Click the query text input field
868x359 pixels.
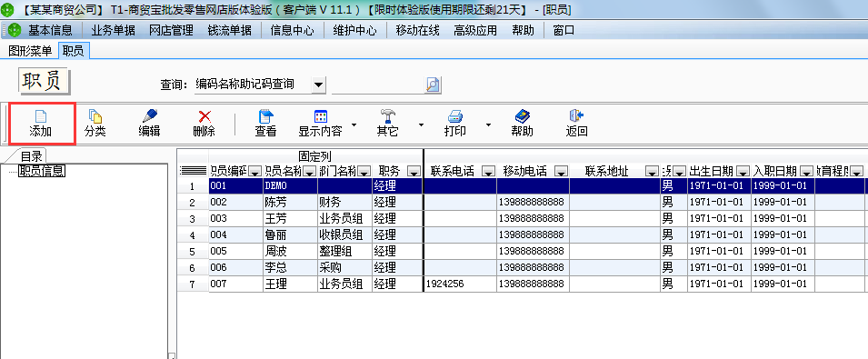(377, 85)
